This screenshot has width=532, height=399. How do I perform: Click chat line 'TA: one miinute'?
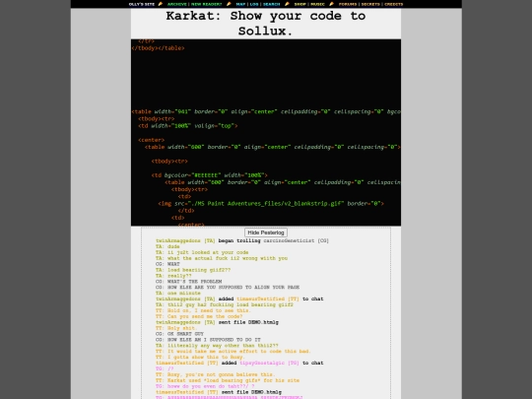178,294
